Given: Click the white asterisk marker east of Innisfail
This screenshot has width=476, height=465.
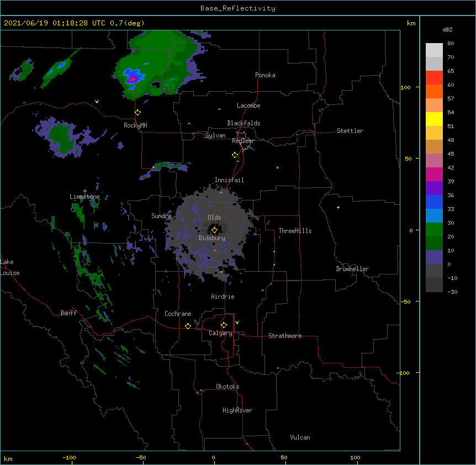Looking at the screenshot, I should pyautogui.click(x=277, y=168).
